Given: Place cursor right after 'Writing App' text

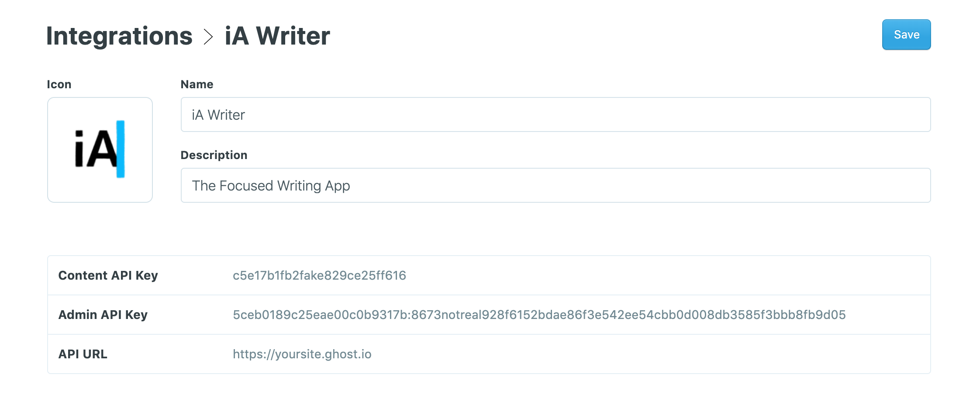Looking at the screenshot, I should (351, 186).
